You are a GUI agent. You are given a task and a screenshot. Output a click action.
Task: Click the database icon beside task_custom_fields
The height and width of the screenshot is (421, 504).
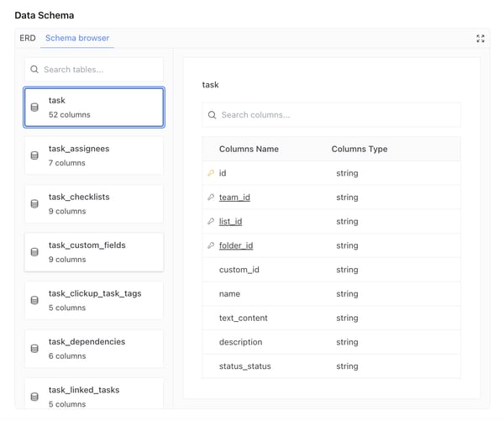point(34,252)
